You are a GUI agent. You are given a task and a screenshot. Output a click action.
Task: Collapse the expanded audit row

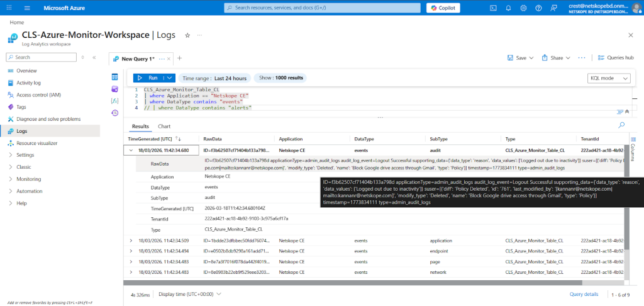point(131,150)
